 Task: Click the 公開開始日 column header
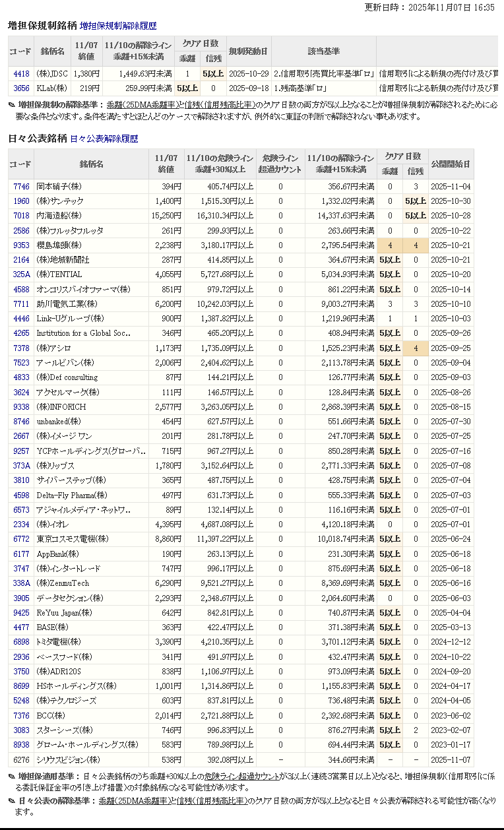tap(451, 164)
